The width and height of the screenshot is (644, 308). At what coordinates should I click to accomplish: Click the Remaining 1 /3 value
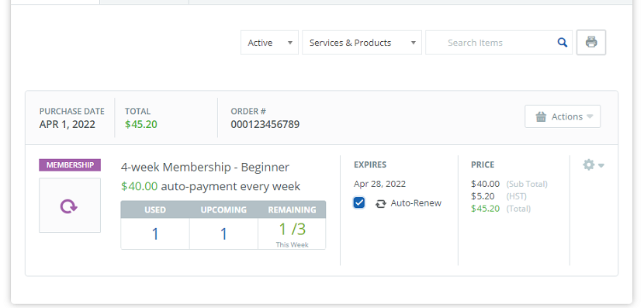tap(292, 229)
